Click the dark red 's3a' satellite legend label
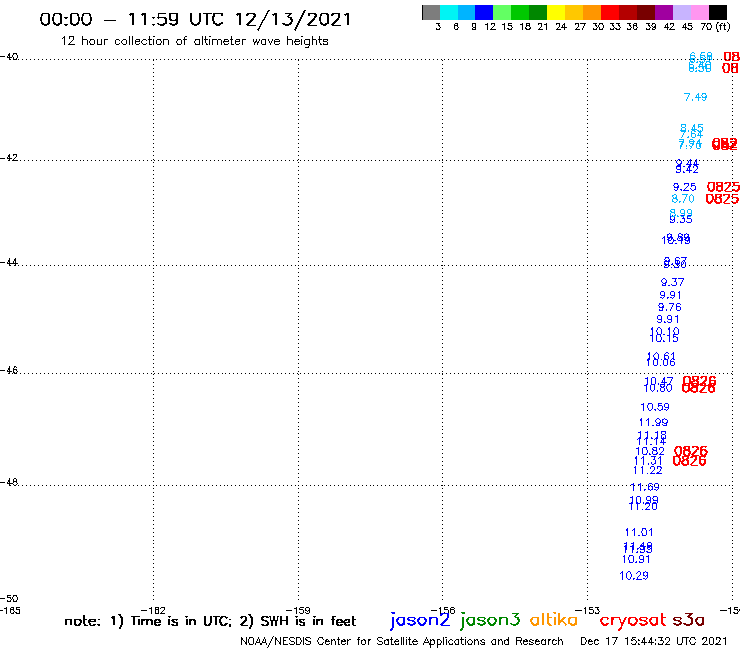Screen dimensions: 740x650 [689, 621]
